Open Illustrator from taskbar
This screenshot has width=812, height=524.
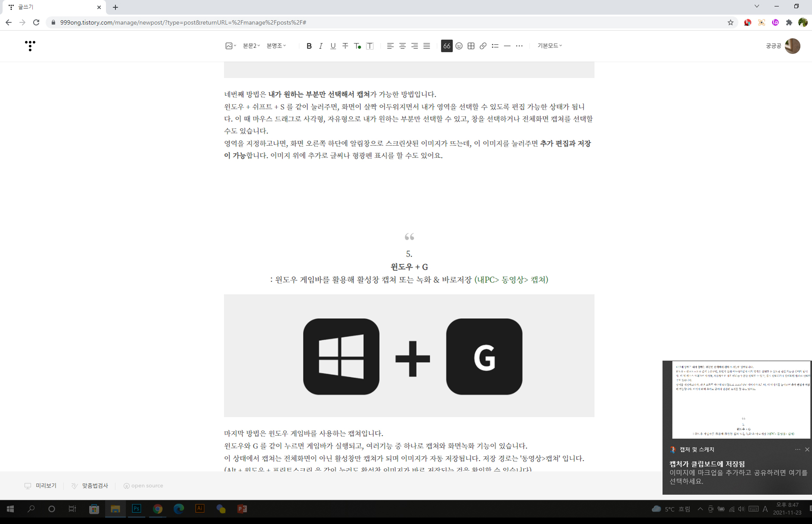pyautogui.click(x=200, y=509)
